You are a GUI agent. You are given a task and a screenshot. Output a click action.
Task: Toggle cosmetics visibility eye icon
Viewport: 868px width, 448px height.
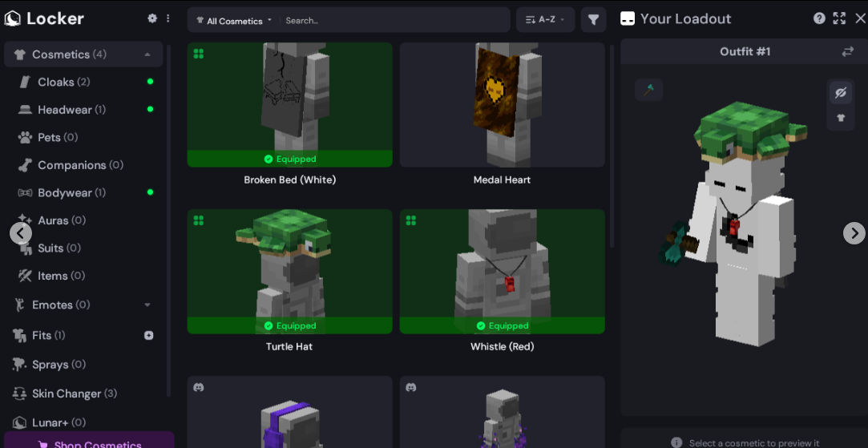[840, 92]
